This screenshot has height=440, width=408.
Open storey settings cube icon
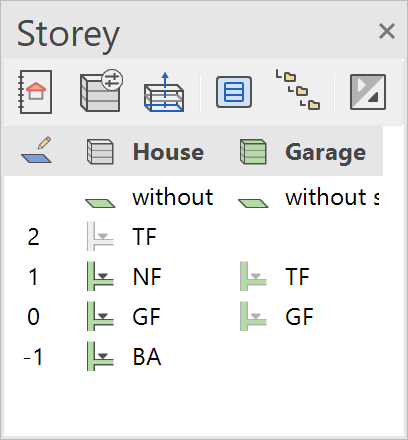[x=101, y=91]
